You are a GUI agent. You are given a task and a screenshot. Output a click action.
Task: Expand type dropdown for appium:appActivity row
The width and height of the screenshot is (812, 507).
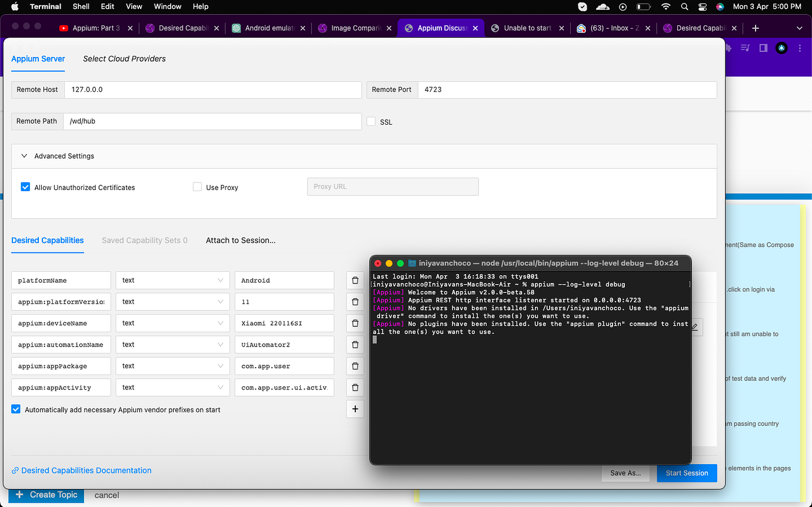click(x=172, y=388)
